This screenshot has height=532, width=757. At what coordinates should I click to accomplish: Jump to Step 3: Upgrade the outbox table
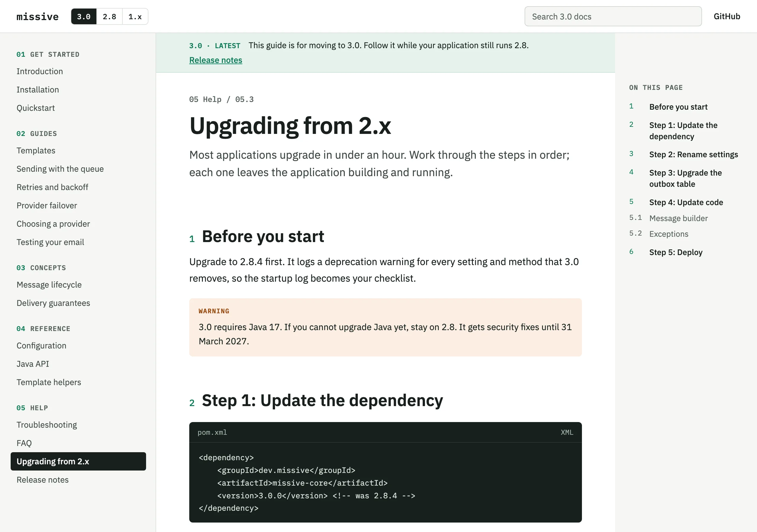point(685,178)
